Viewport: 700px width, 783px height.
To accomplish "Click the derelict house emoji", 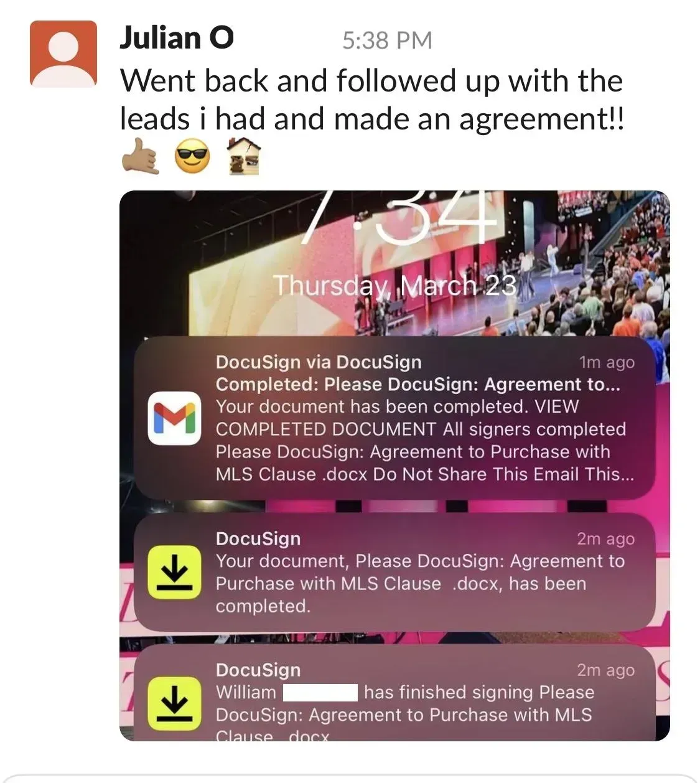I will click(x=243, y=156).
